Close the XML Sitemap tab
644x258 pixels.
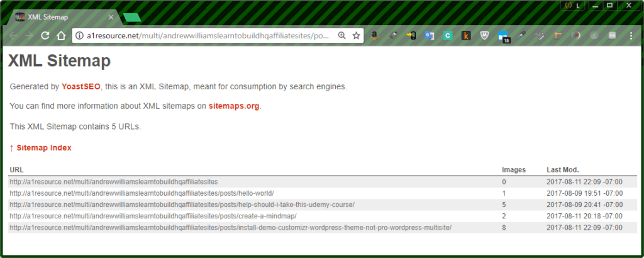(x=111, y=17)
